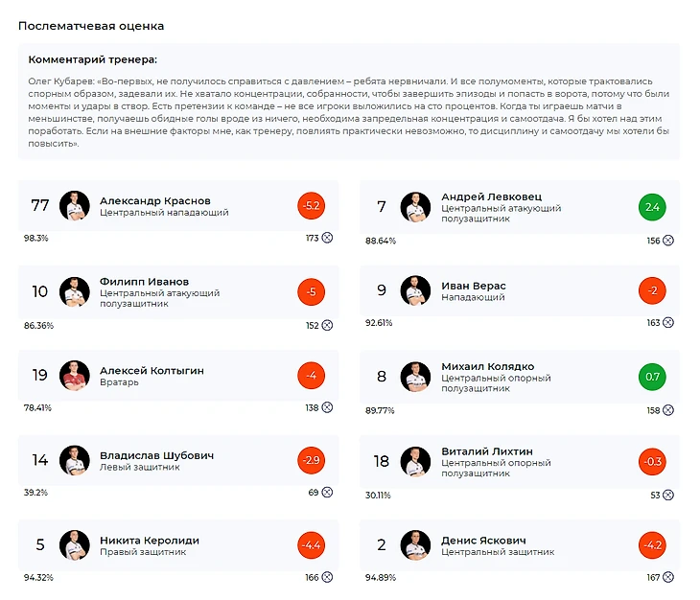Click the circled X icon beside 173
Image resolution: width=700 pixels, height=600 pixels.
tap(327, 238)
